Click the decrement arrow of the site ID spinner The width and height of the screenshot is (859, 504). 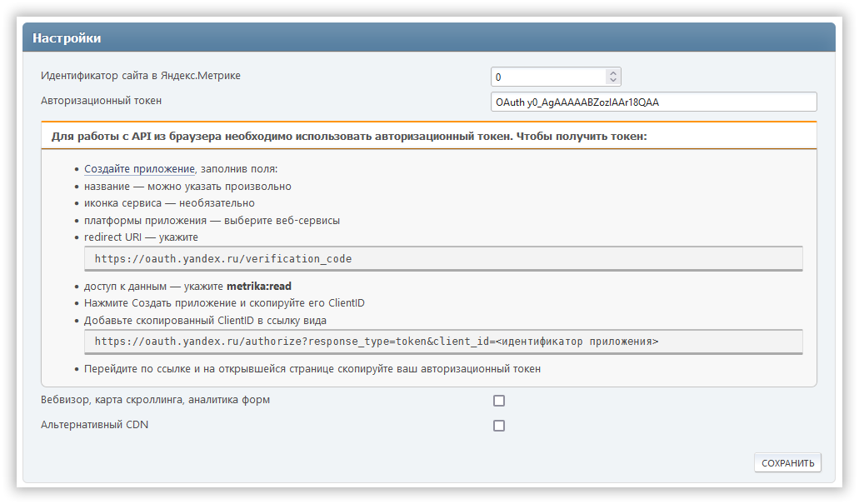point(613,81)
